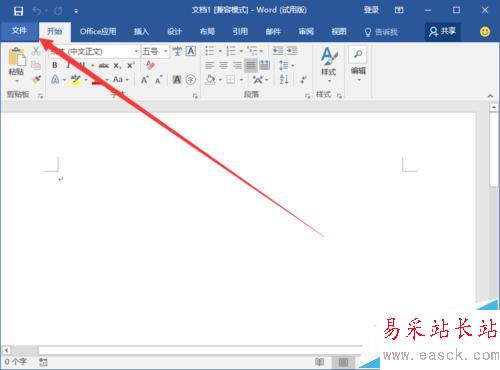Click the 粘贴 paste clipboard icon

click(17, 57)
